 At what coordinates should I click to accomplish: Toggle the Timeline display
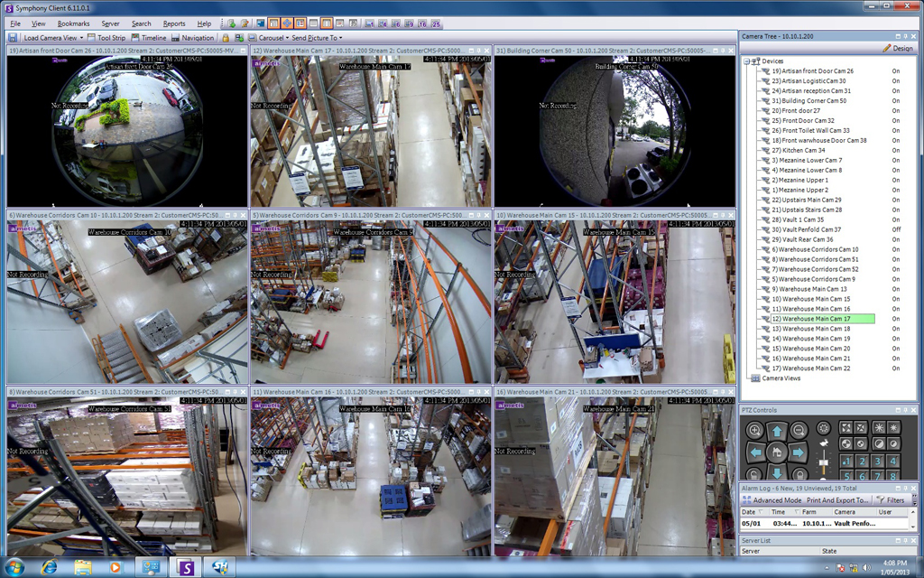pos(149,38)
